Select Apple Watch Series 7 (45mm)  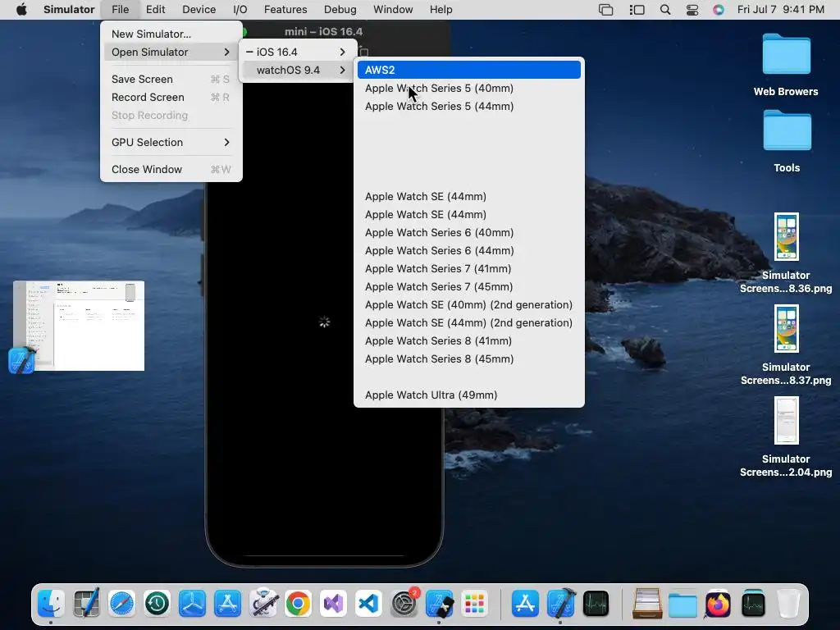(468, 286)
